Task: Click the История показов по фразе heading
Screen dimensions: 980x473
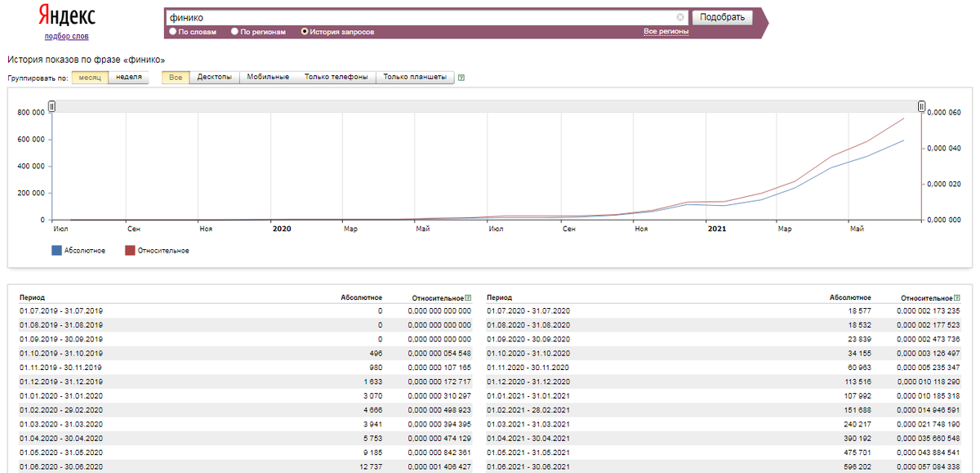Action: [87, 60]
